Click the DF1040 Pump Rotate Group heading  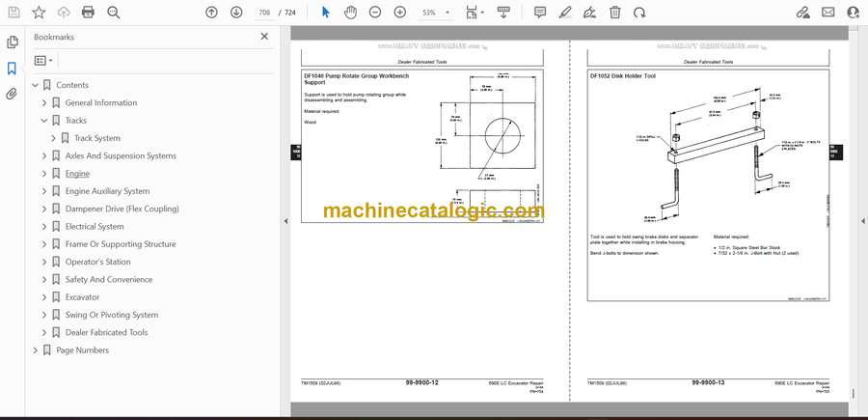point(357,78)
